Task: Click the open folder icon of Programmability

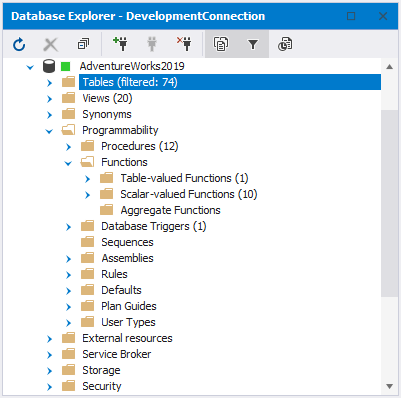Action: point(68,130)
